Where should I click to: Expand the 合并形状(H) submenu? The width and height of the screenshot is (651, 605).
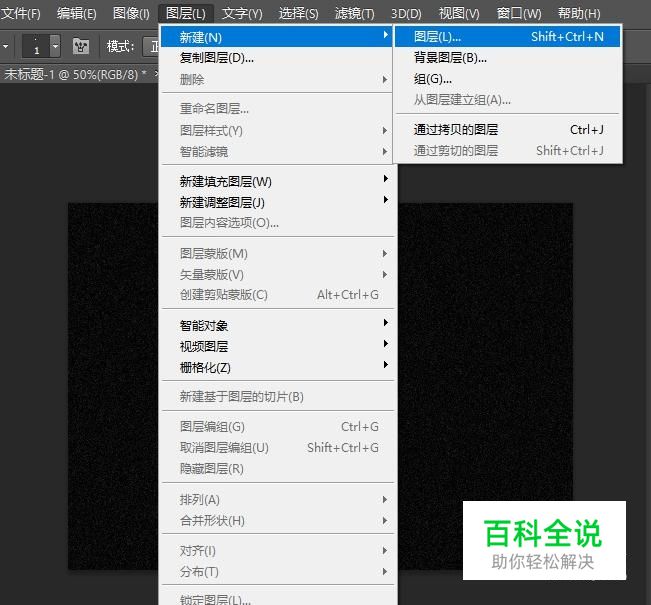[277, 520]
